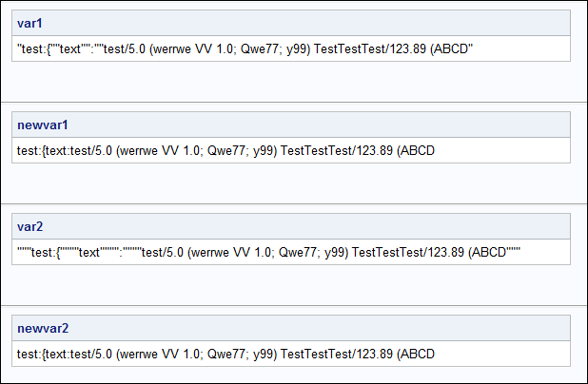Select the newvar2 header cell

[x=43, y=328]
